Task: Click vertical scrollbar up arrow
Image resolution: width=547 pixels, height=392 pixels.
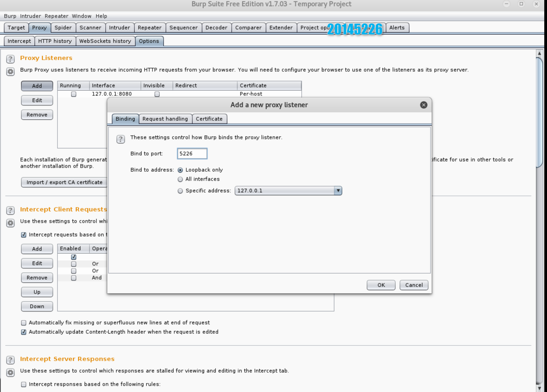Action: pos(539,53)
